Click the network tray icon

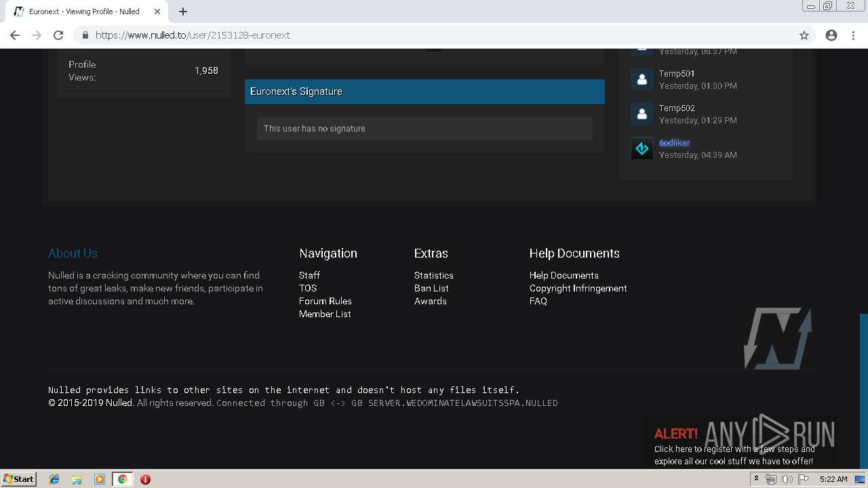tap(771, 479)
